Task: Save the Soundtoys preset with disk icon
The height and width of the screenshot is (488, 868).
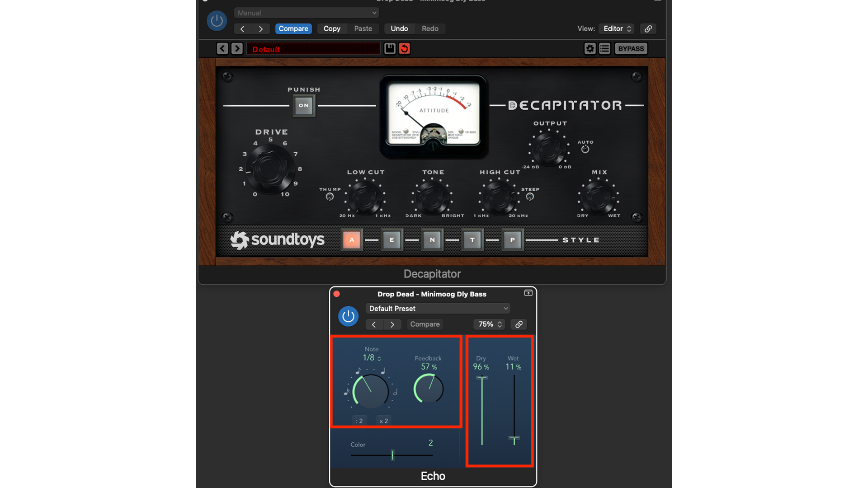Action: 390,48
